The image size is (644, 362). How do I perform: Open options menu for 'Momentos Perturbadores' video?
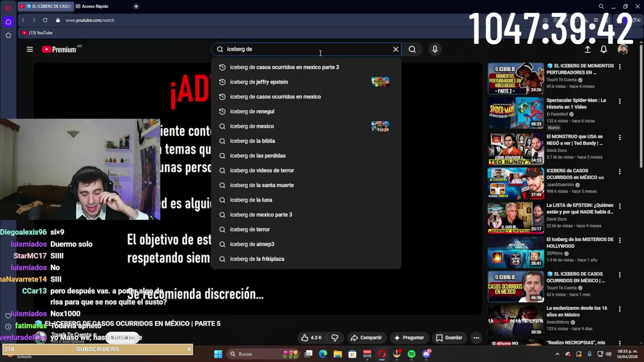(620, 66)
